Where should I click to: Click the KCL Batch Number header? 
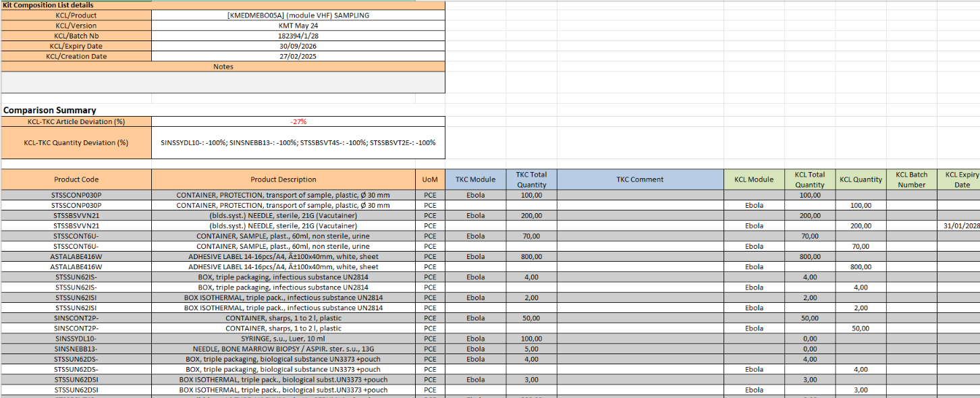911,179
